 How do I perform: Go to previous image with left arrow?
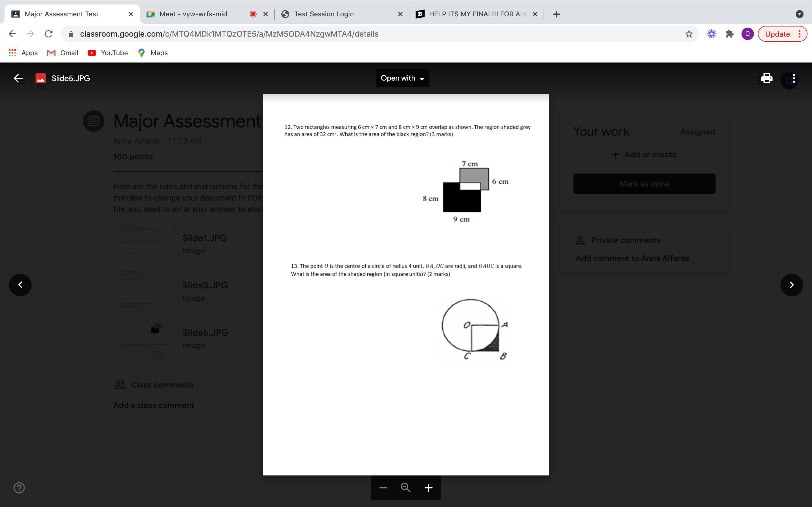pos(20,285)
